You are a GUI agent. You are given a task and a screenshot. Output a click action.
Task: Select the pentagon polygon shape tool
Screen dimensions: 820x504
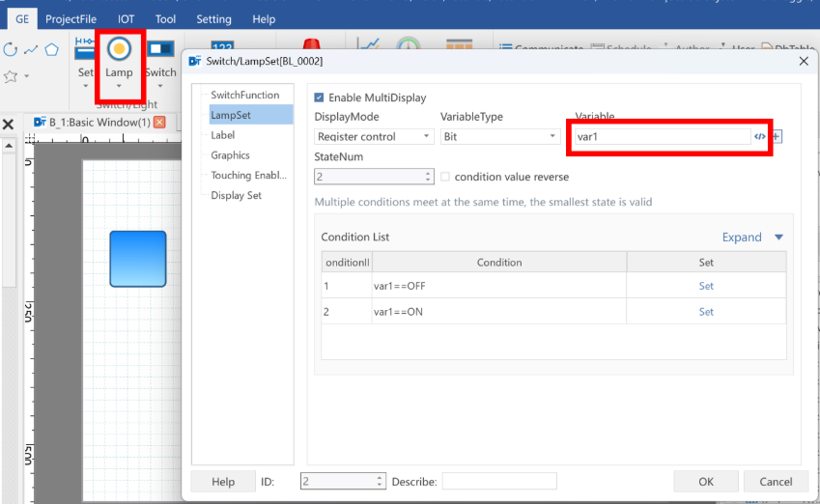pyautogui.click(x=51, y=49)
